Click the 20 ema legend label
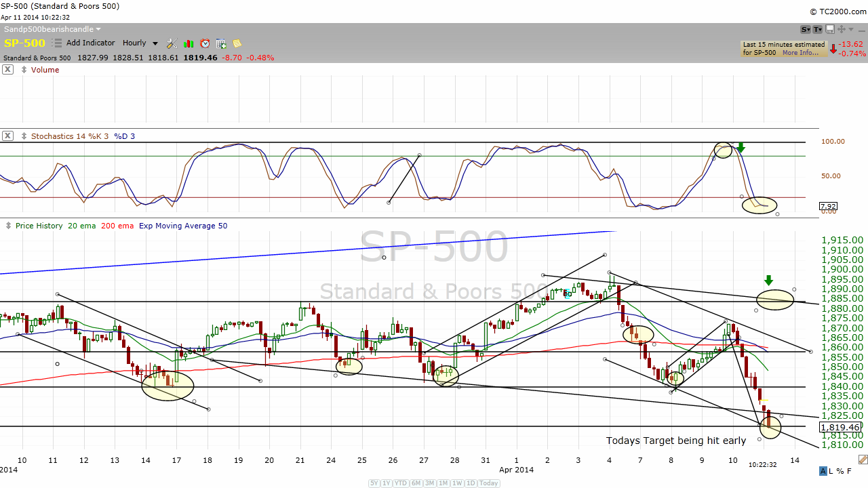This screenshot has height=488, width=868. 81,226
